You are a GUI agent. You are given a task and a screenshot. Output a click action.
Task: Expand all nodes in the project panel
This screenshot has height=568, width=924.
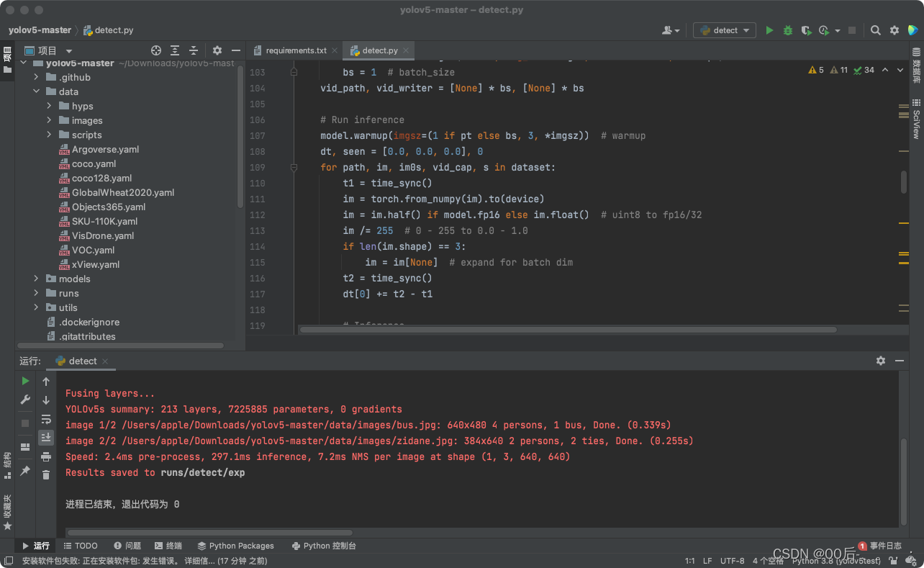pyautogui.click(x=175, y=50)
